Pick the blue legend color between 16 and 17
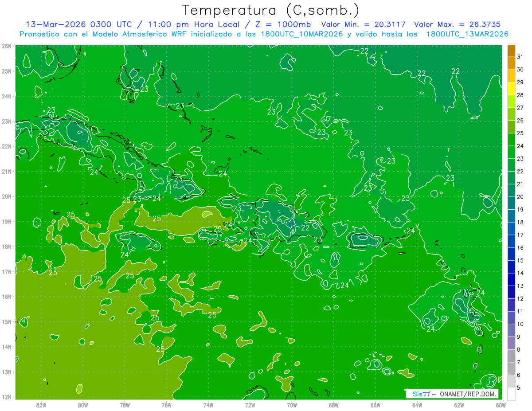532x411 pixels. pos(511,241)
